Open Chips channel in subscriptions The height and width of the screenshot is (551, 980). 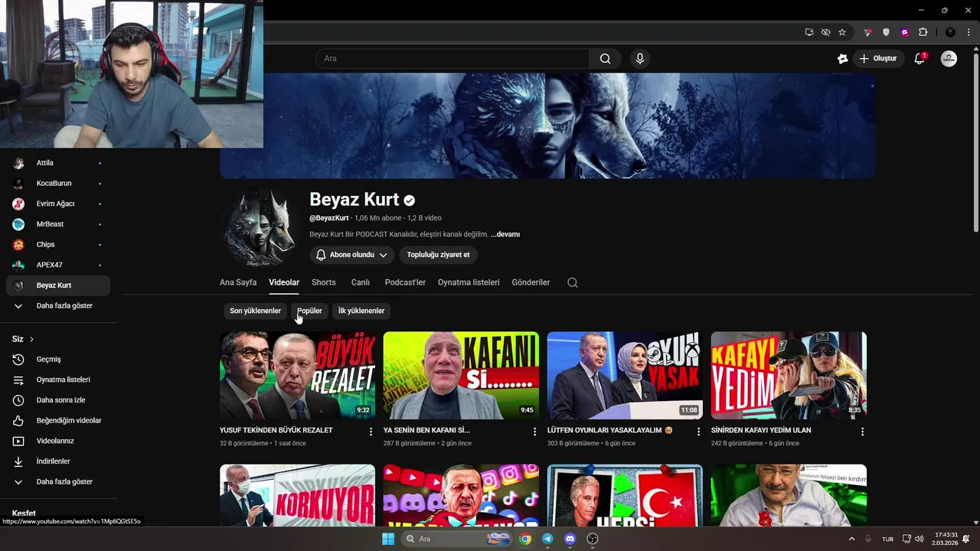58,244
